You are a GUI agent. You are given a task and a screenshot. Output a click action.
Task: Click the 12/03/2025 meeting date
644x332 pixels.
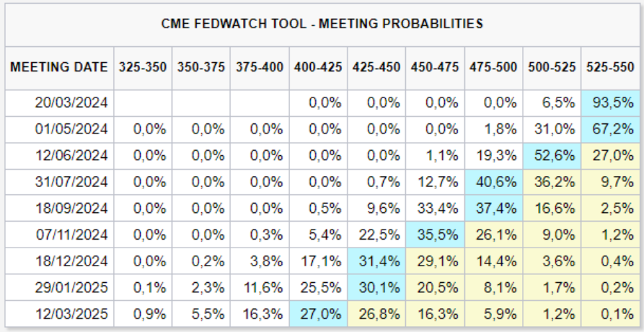(71, 314)
